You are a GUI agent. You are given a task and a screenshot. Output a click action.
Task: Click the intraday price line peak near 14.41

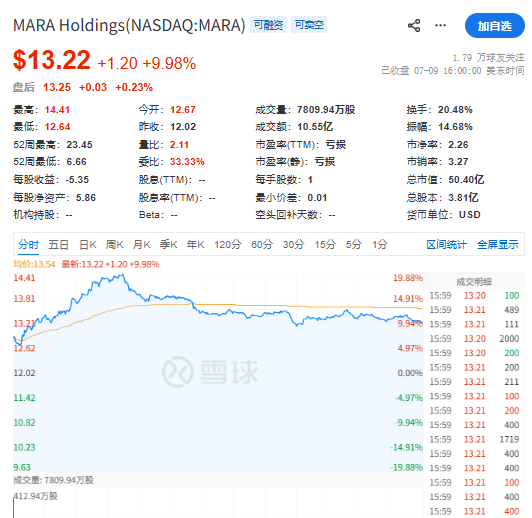coord(122,275)
